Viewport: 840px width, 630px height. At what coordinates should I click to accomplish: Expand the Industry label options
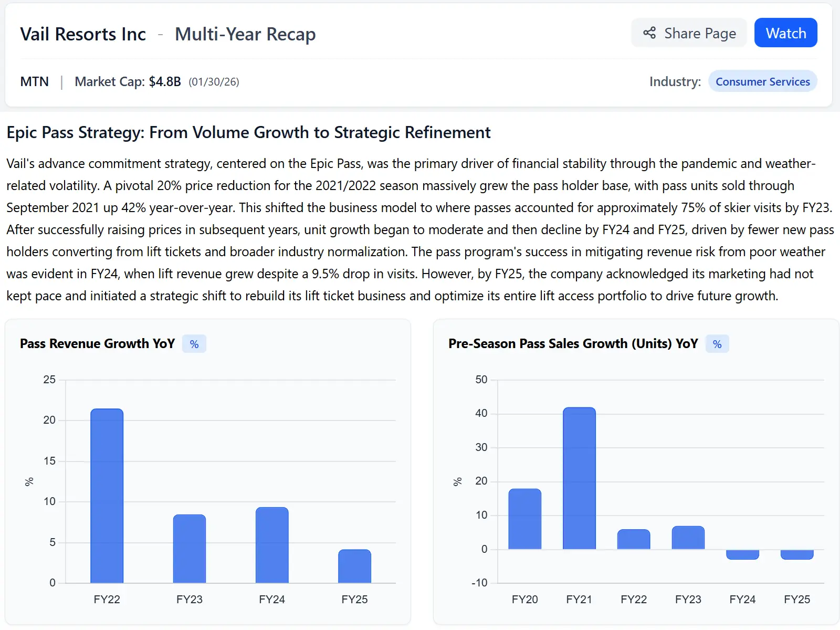pos(675,81)
